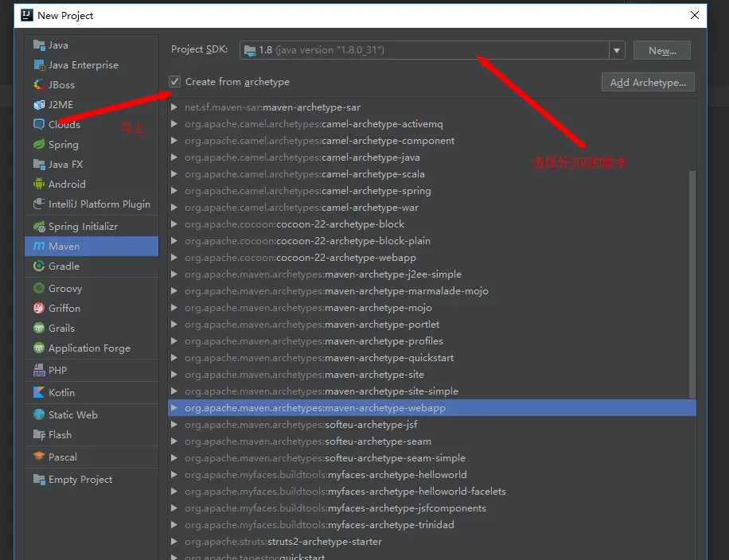Choose the Java FX icon

[x=39, y=165]
